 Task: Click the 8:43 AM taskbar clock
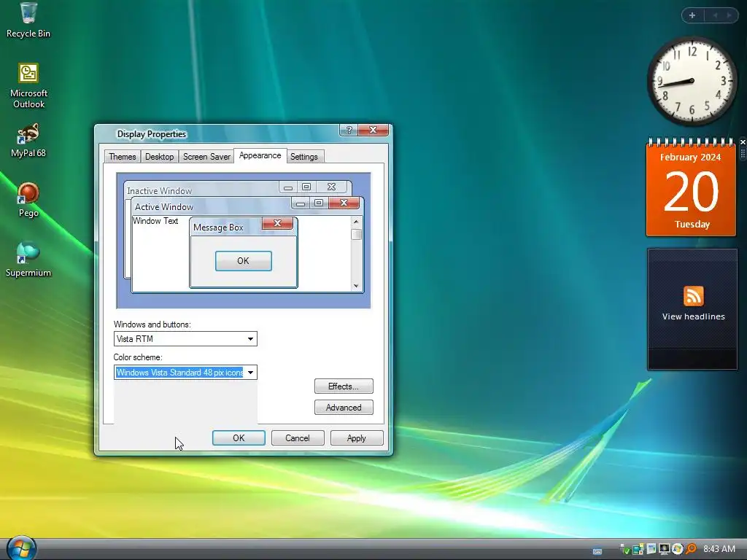(719, 549)
